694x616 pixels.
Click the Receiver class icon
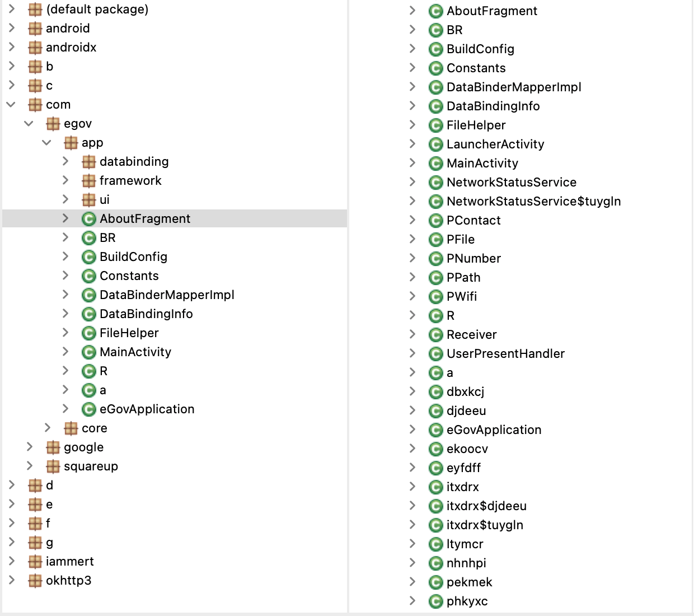435,335
